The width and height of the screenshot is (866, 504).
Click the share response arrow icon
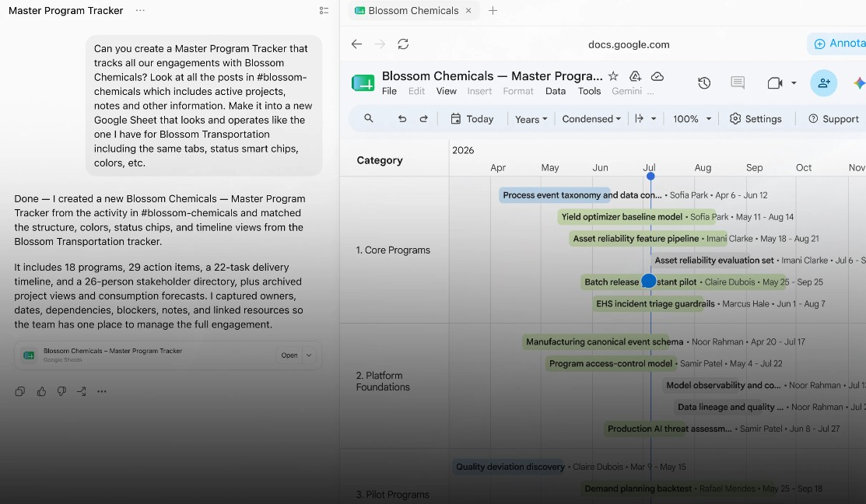pyautogui.click(x=81, y=391)
